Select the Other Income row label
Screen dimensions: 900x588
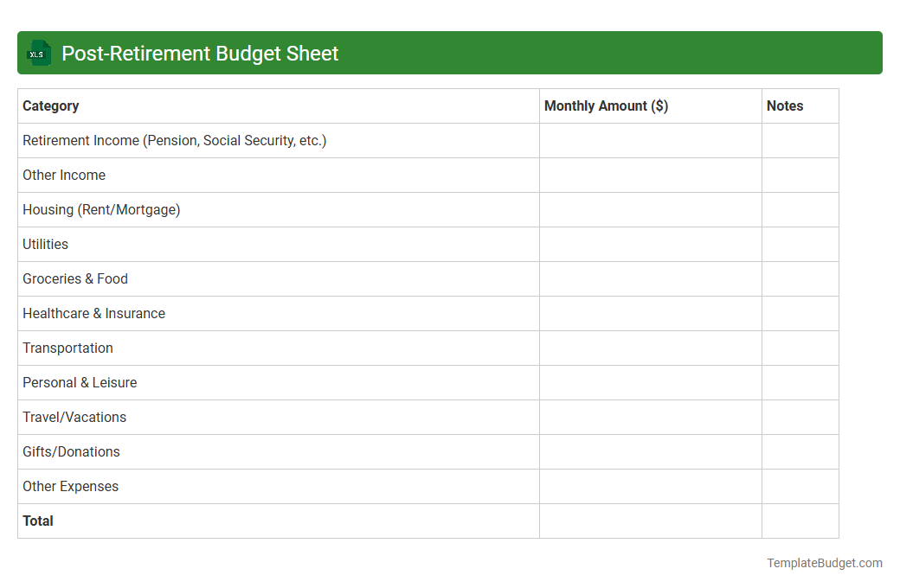pyautogui.click(x=64, y=175)
